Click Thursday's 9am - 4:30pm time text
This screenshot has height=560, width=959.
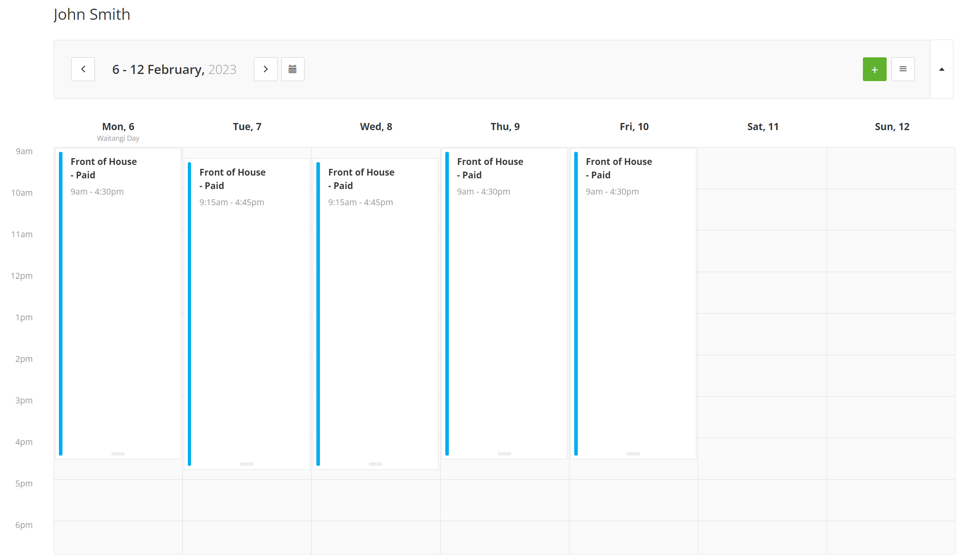point(484,192)
